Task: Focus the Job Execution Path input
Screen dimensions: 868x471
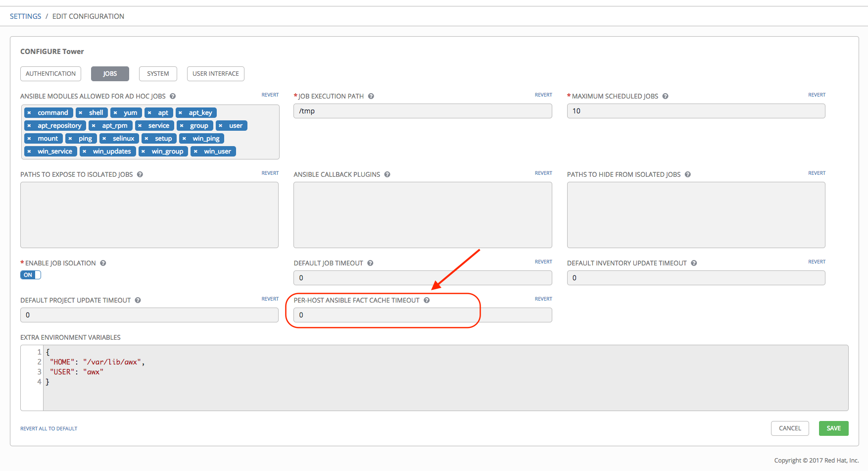Action: point(423,111)
